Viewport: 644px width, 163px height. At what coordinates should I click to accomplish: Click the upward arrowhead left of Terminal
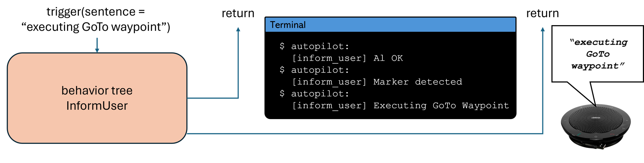[238, 30]
